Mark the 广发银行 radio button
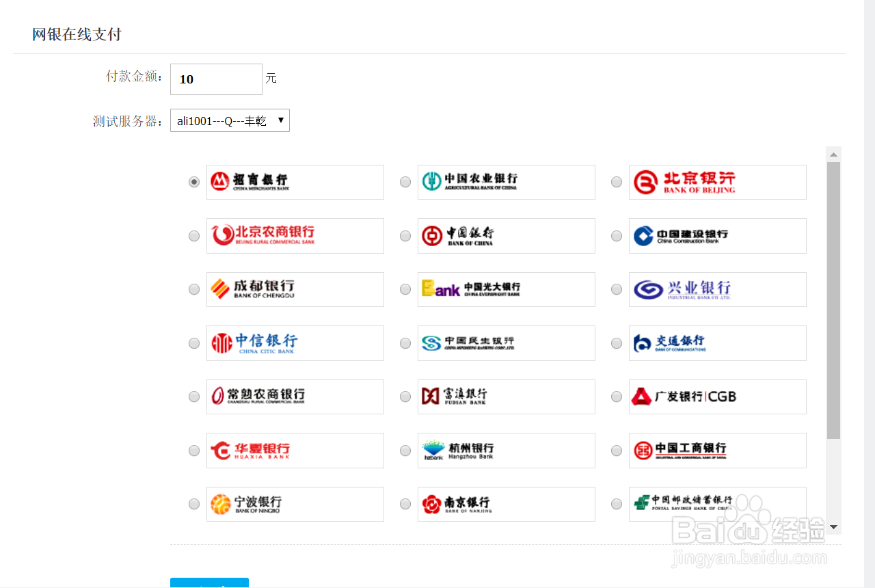The height and width of the screenshot is (588, 875). pyautogui.click(x=617, y=397)
